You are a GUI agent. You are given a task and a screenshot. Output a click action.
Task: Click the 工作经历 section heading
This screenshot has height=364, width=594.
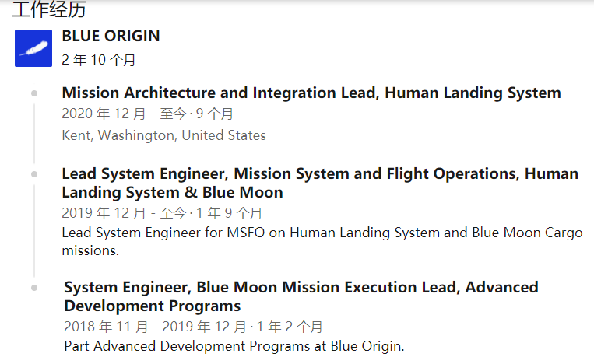[x=49, y=9]
